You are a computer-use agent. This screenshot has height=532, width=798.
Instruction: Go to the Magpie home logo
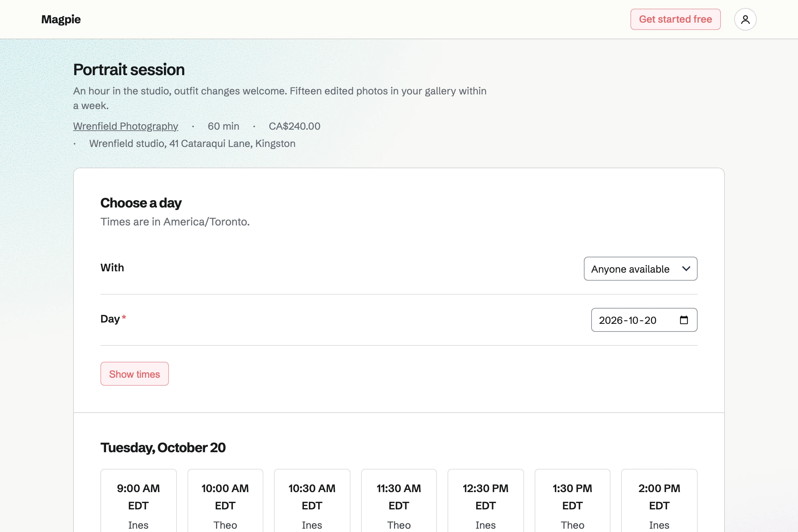[x=61, y=19]
